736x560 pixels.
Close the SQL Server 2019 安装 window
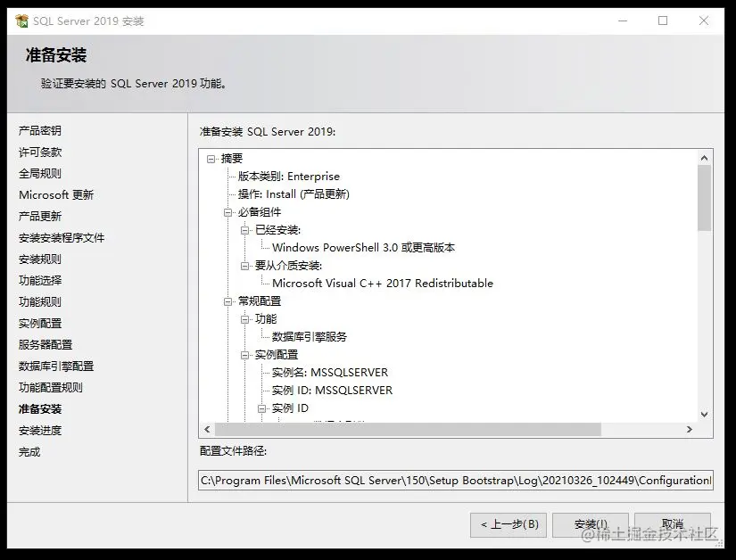click(x=704, y=21)
